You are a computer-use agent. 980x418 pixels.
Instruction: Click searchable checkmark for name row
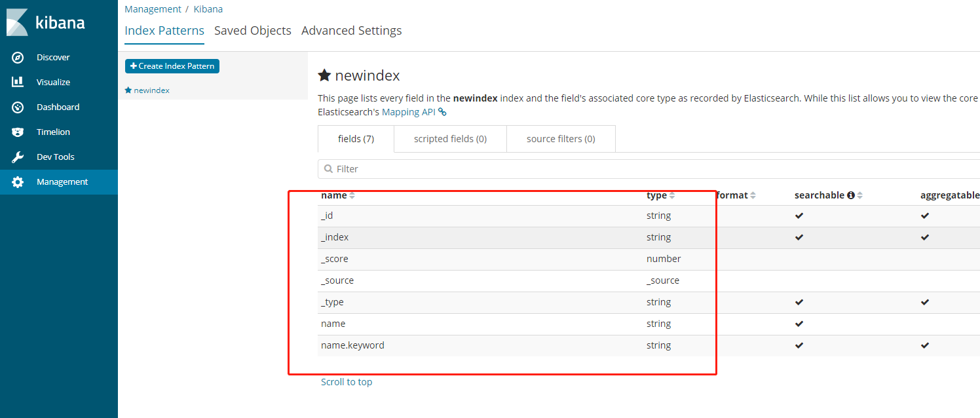pos(799,324)
